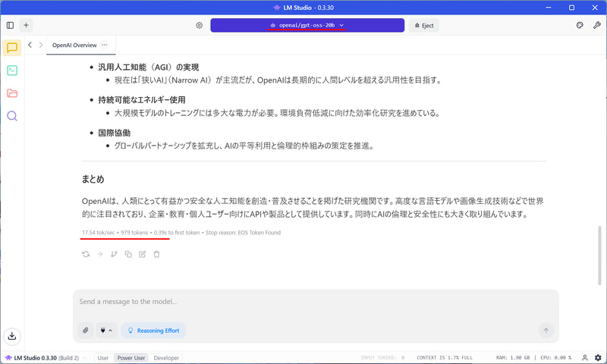Click the 'RAM: 1.90 GB' status text

tap(513, 358)
